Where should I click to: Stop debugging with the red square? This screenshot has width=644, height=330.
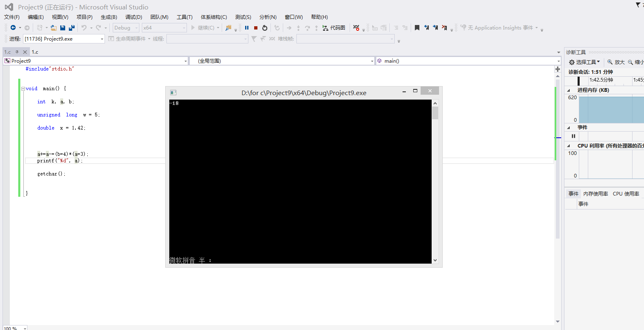pyautogui.click(x=256, y=28)
